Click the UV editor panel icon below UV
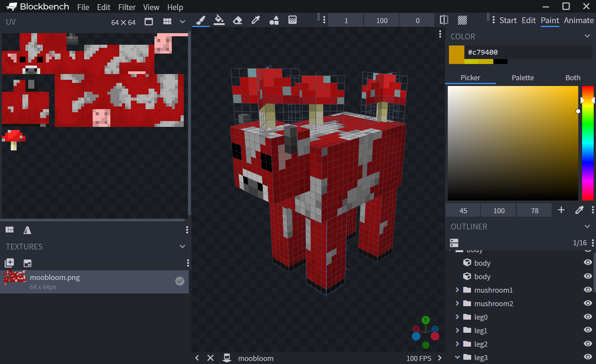Viewport: 596px width, 364px height. coord(10,230)
